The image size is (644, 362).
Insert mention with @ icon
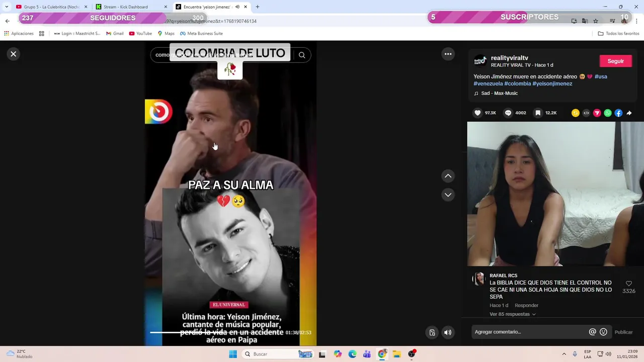[x=592, y=332]
